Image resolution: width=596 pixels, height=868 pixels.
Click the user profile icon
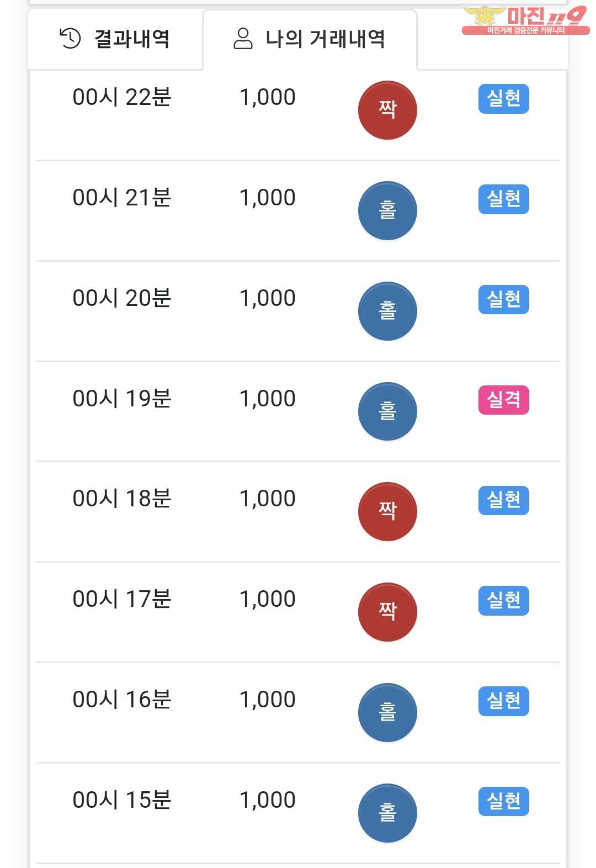coord(243,39)
